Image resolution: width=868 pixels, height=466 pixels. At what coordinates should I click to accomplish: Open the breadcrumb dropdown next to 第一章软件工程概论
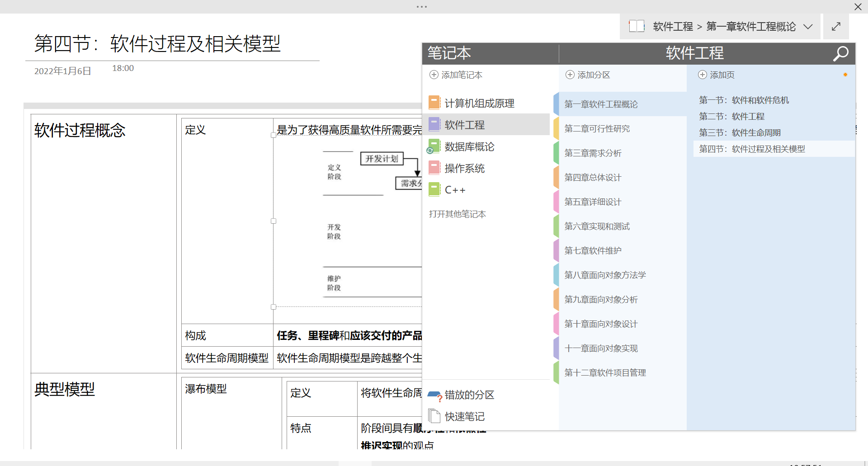(x=808, y=27)
